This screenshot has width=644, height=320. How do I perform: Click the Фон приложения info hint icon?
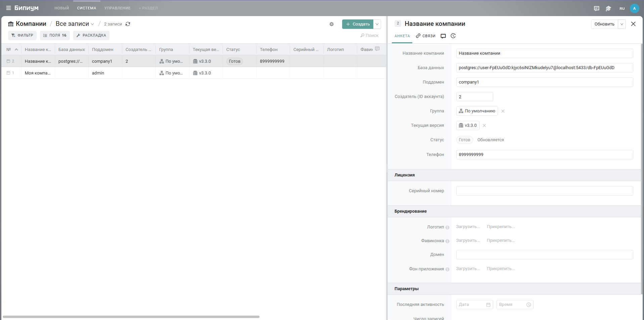(447, 269)
